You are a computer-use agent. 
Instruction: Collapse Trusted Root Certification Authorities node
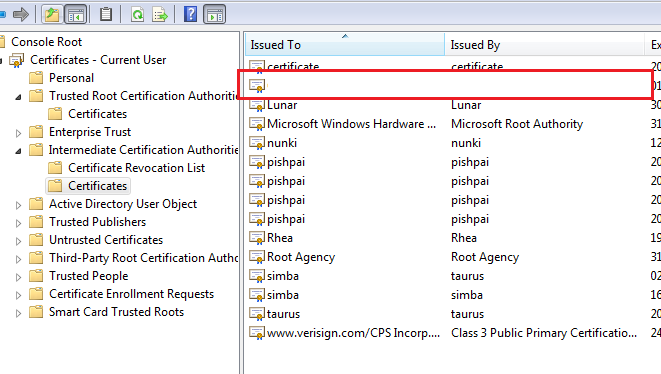pyautogui.click(x=18, y=97)
